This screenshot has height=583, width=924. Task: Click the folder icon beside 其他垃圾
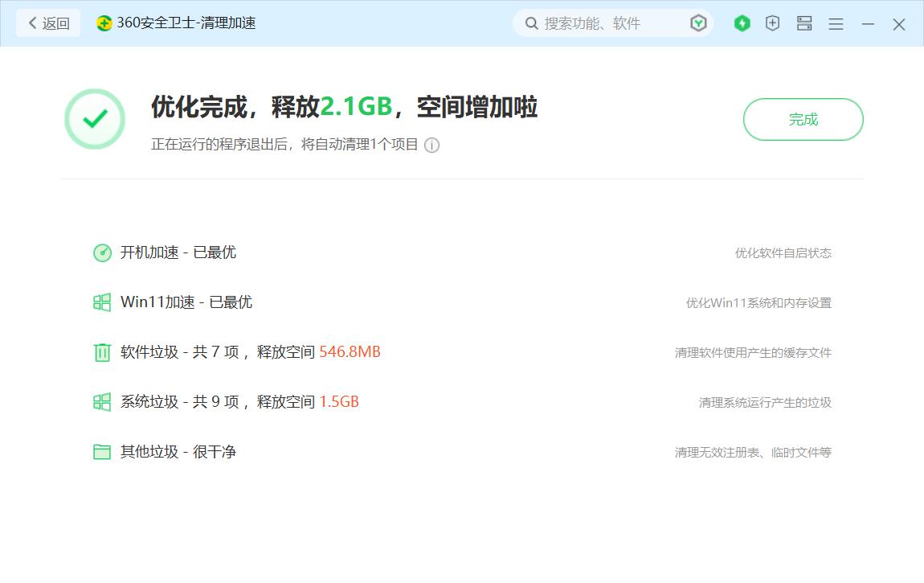click(102, 452)
